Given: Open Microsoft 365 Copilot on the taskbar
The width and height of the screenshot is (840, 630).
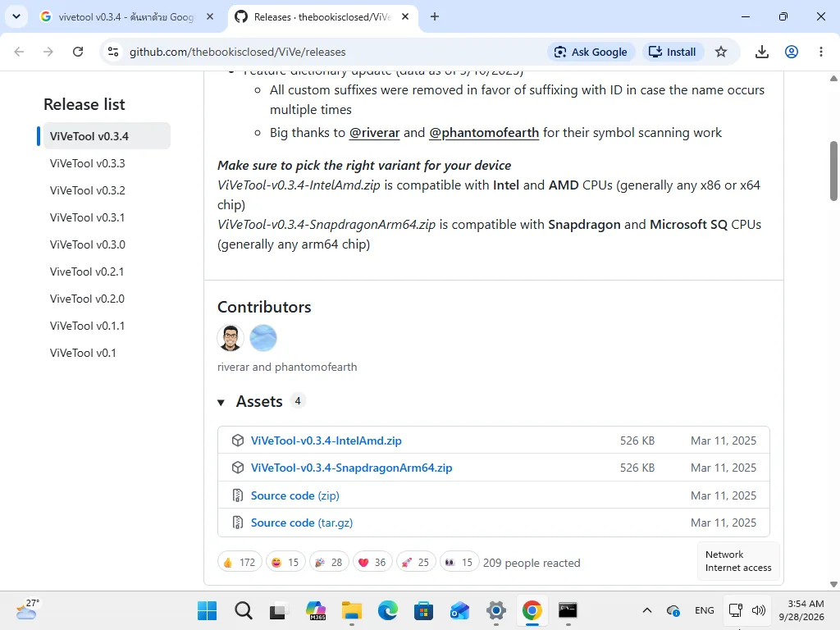Looking at the screenshot, I should pos(316,610).
